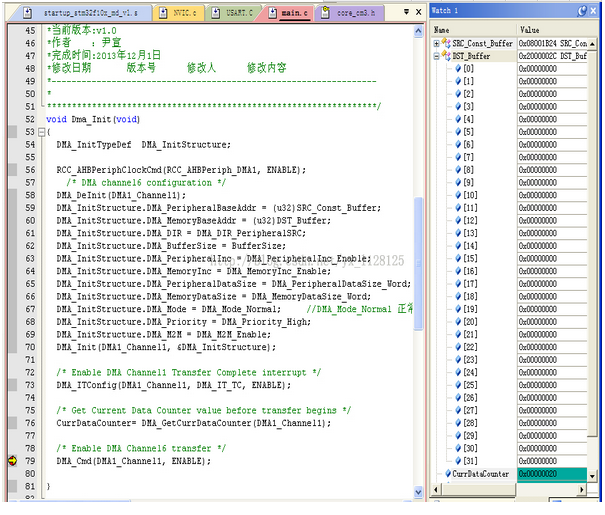Select SRC_Const_Buffer variable icon
Image resolution: width=605 pixels, height=515 pixels.
point(446,43)
